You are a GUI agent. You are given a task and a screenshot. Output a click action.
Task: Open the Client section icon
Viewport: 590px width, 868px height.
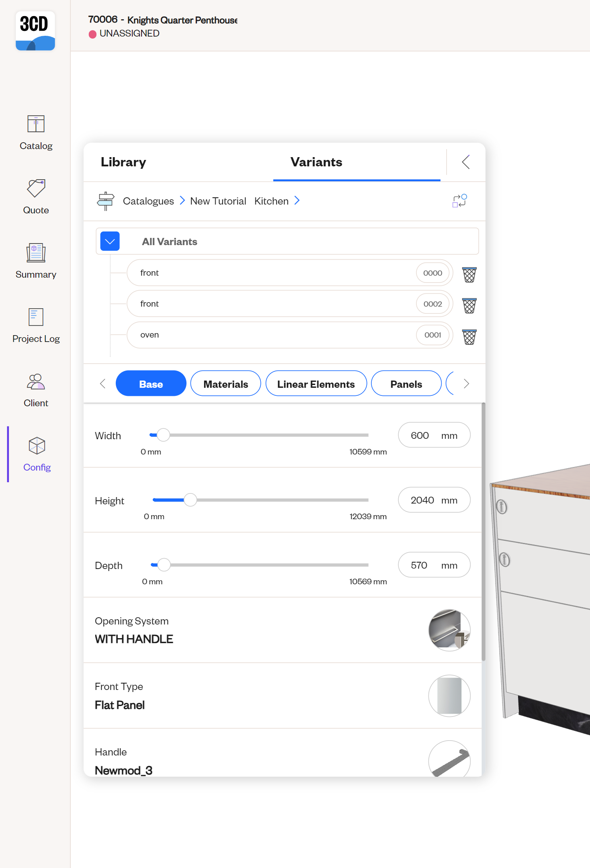click(36, 382)
